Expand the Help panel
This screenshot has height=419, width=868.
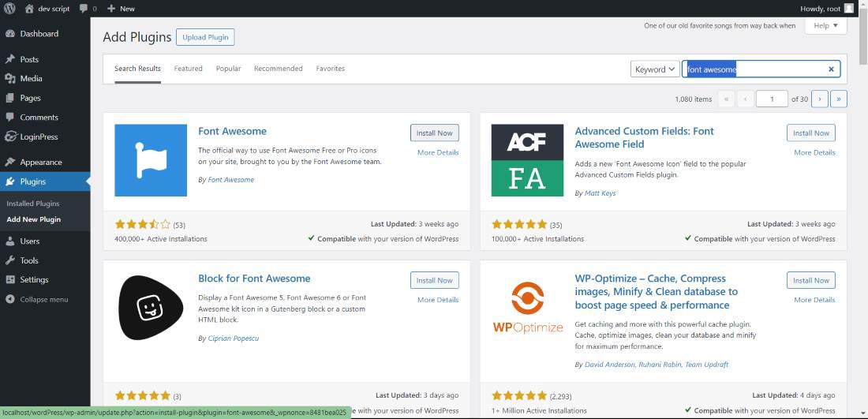click(x=825, y=26)
